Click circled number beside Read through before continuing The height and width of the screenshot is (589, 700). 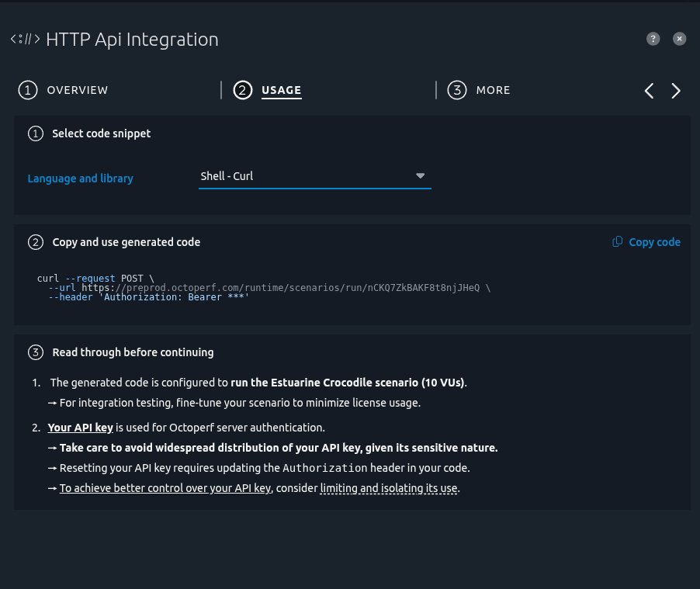[36, 352]
